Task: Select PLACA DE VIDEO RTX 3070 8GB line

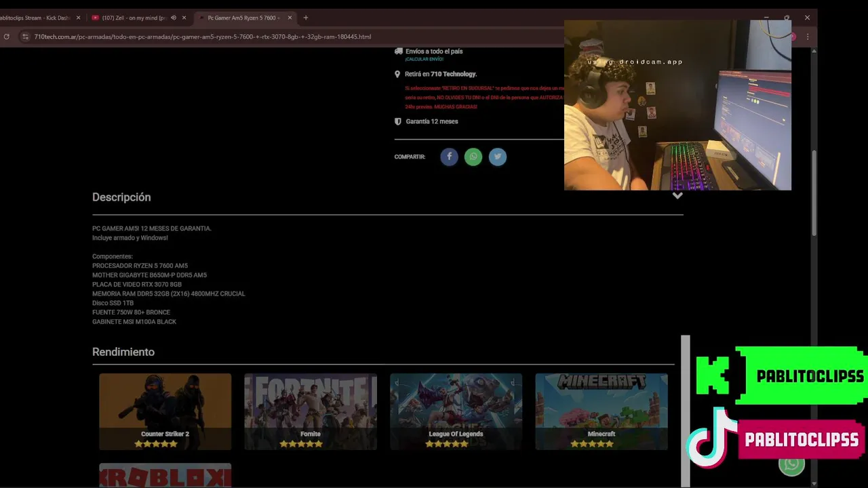Action: click(x=137, y=285)
